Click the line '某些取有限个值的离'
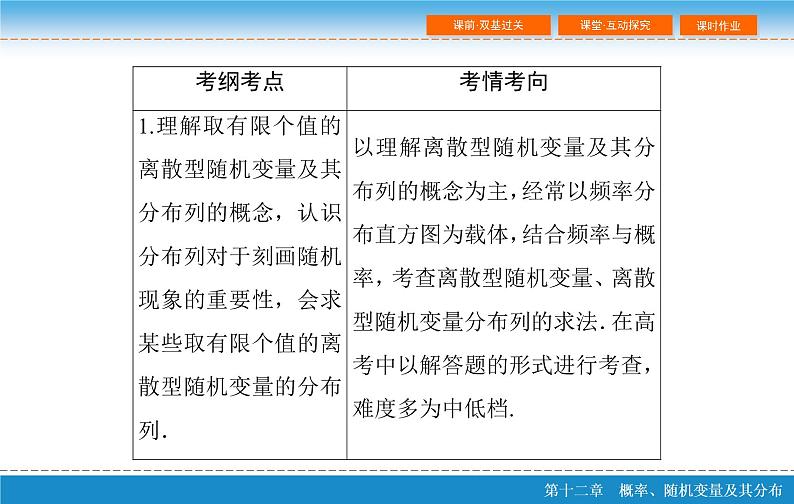 coord(240,343)
